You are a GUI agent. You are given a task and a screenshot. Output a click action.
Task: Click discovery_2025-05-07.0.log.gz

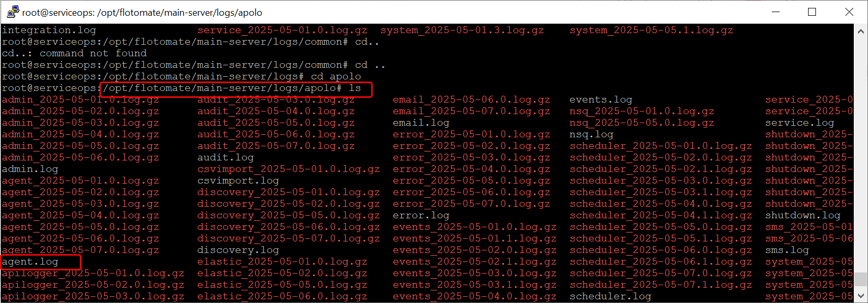click(289, 238)
